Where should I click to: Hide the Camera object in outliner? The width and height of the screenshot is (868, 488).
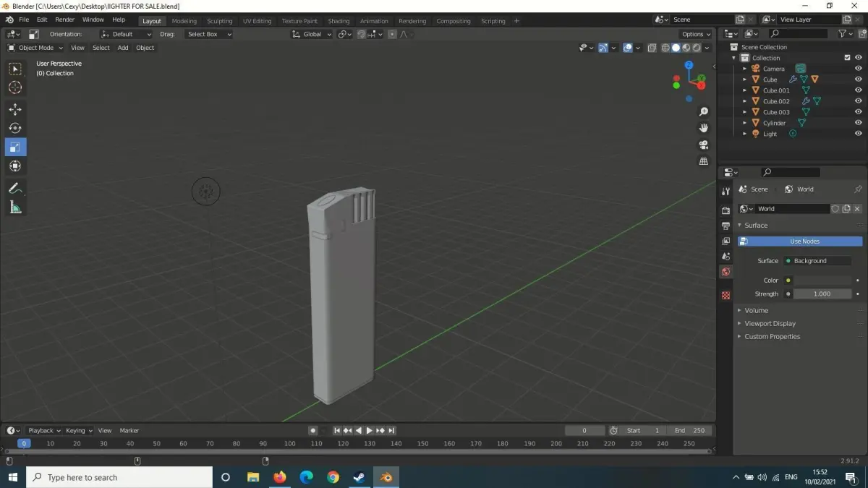[x=858, y=69]
